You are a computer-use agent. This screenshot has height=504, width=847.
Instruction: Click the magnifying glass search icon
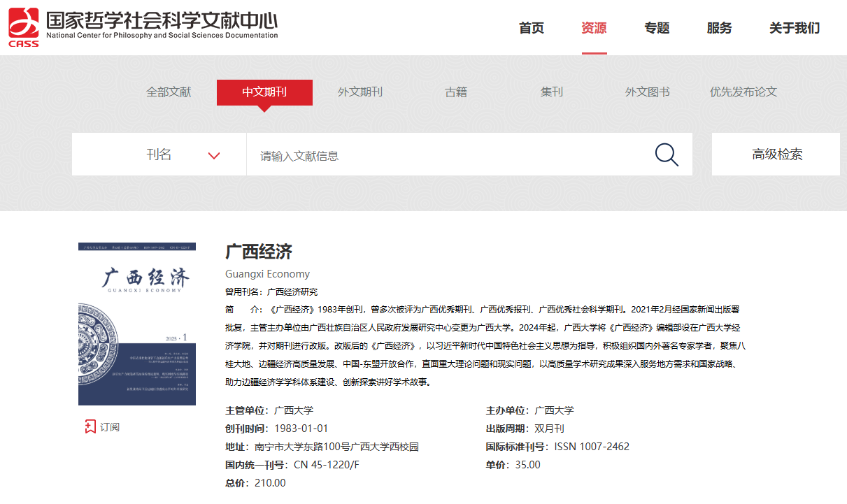[667, 154]
